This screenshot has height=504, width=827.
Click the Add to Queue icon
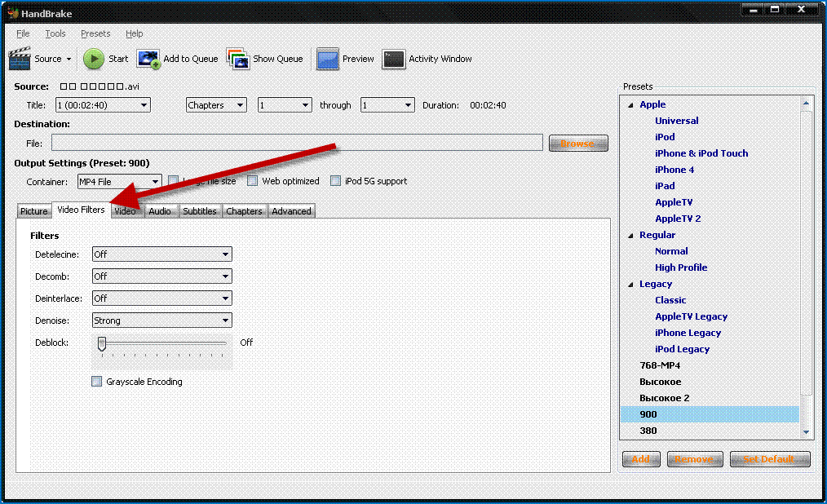(148, 59)
